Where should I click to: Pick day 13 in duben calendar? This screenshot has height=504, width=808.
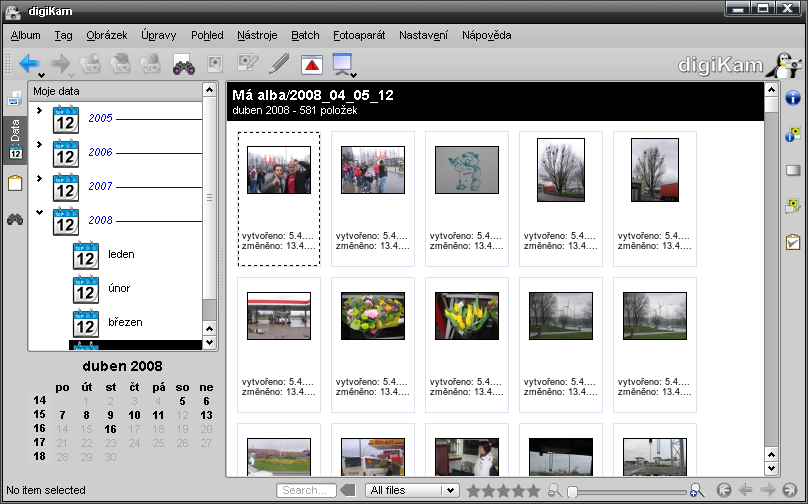tap(206, 415)
